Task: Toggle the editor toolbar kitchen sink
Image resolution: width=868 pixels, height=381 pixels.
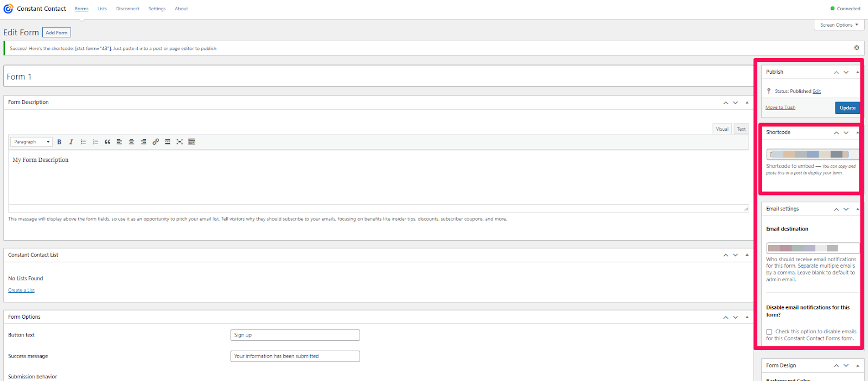Action: tap(192, 142)
